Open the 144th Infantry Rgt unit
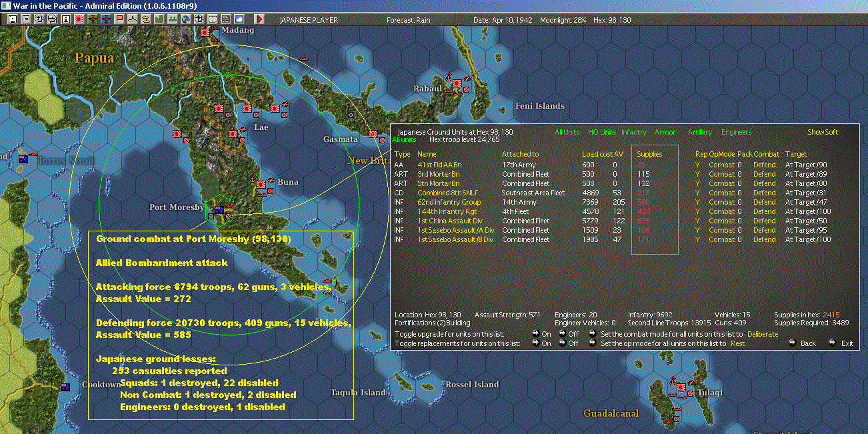The height and width of the screenshot is (434, 868). (448, 211)
